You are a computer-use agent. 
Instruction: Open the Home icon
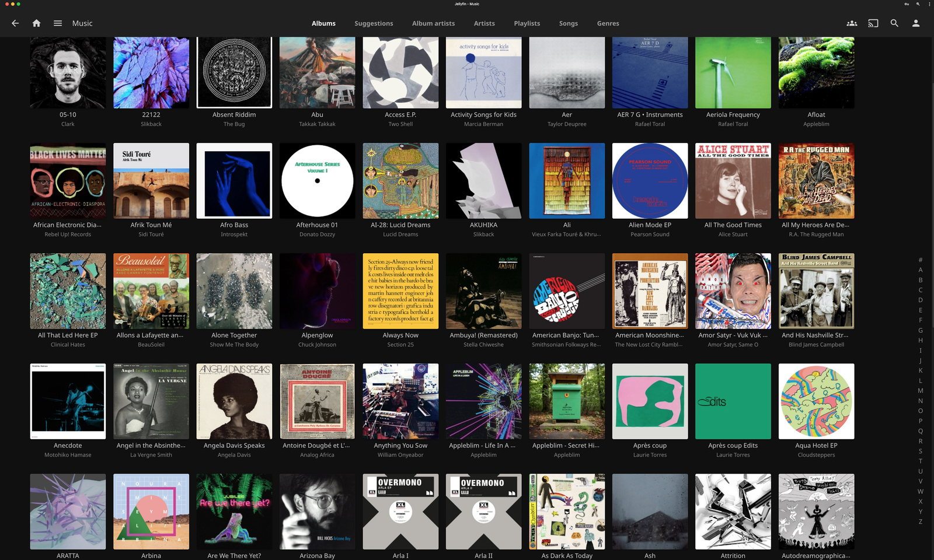[36, 23]
